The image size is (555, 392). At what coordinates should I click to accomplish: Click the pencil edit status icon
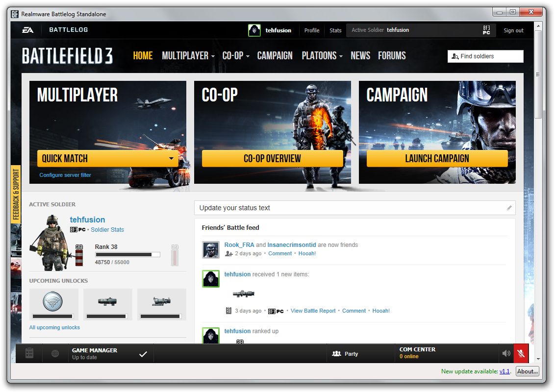click(x=509, y=208)
